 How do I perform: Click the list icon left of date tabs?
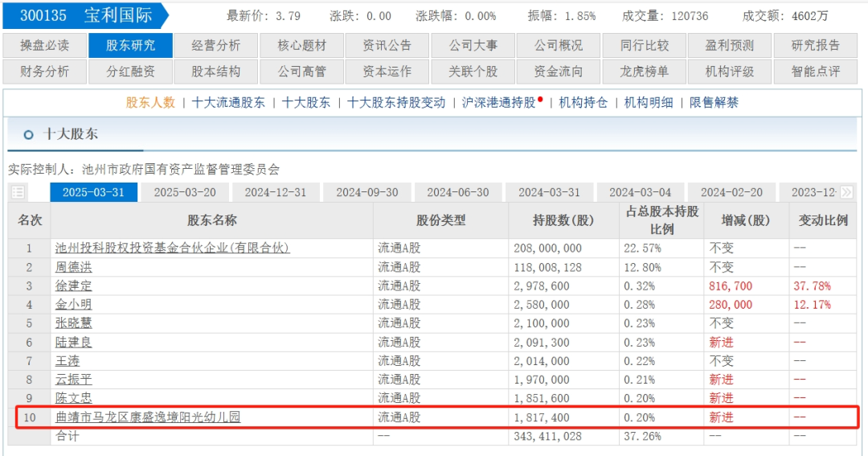18,192
